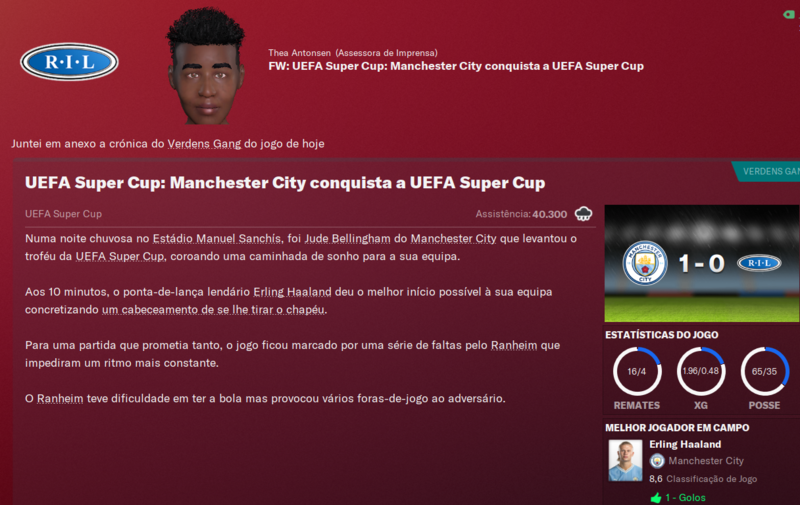Click the xG 1.96/0.48 stat circle
This screenshot has width=800, height=505.
coord(701,371)
